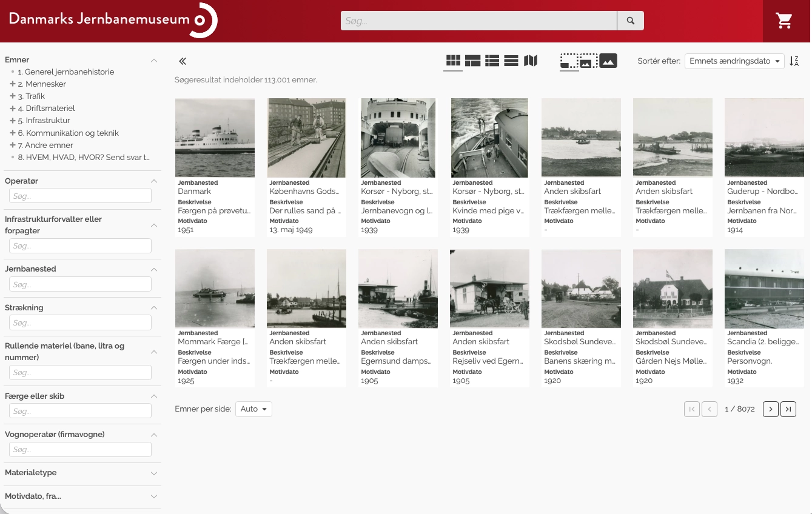Open the Guderup - Nordborg 1914 photo
812x514 pixels.
tap(764, 138)
